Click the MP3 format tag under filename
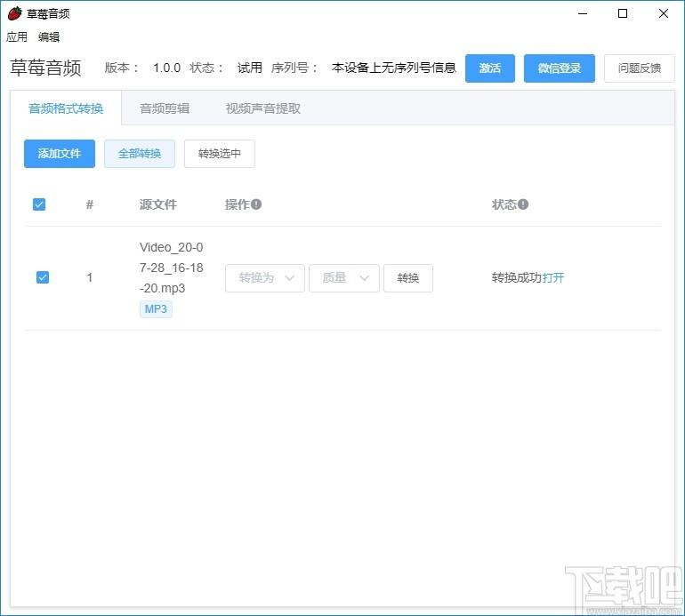 click(156, 309)
